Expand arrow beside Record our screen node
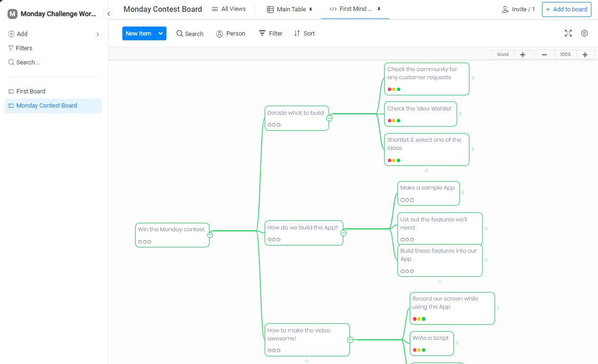This screenshot has width=598, height=364. (x=499, y=308)
